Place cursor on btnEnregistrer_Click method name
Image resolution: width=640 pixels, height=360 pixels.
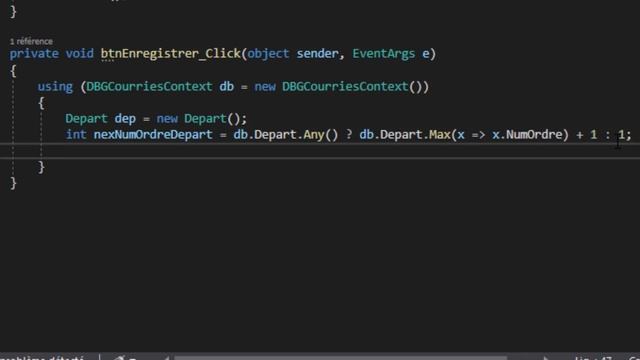(x=171, y=54)
